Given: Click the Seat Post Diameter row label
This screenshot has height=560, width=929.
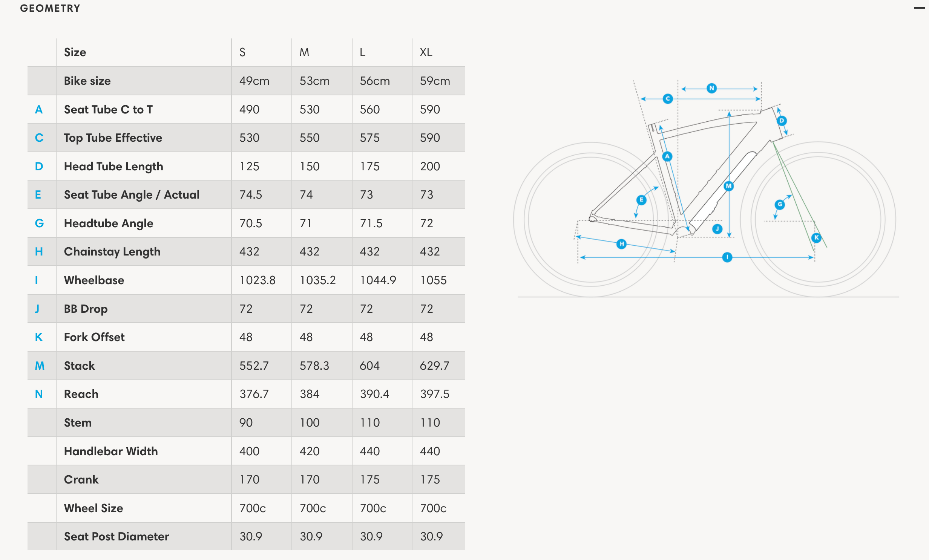Looking at the screenshot, I should [117, 537].
